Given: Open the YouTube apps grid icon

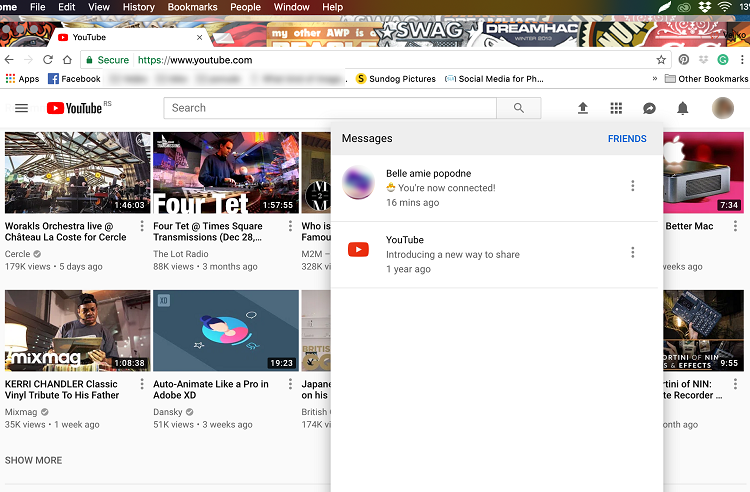Looking at the screenshot, I should coord(616,109).
